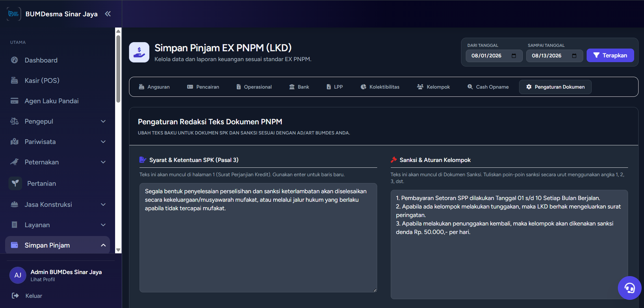Viewport: 644px width, 308px height.
Task: Click the Dari Tanggal date field
Action: click(x=494, y=56)
